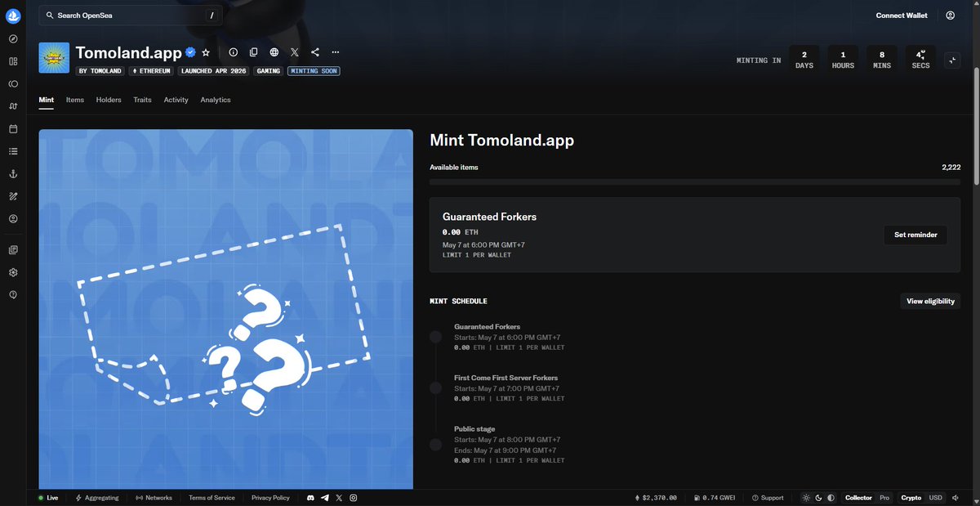
Task: Open the OpenSea home logo
Action: pos(13,15)
